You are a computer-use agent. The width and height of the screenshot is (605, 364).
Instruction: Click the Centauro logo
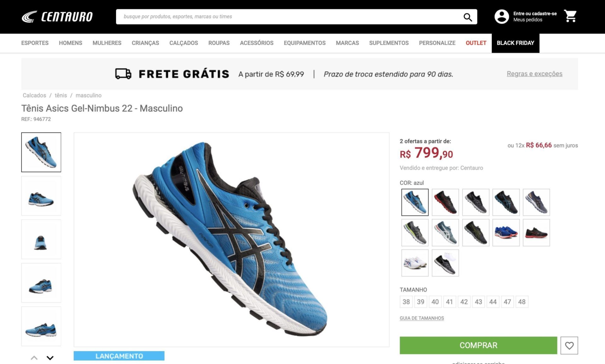click(x=57, y=17)
